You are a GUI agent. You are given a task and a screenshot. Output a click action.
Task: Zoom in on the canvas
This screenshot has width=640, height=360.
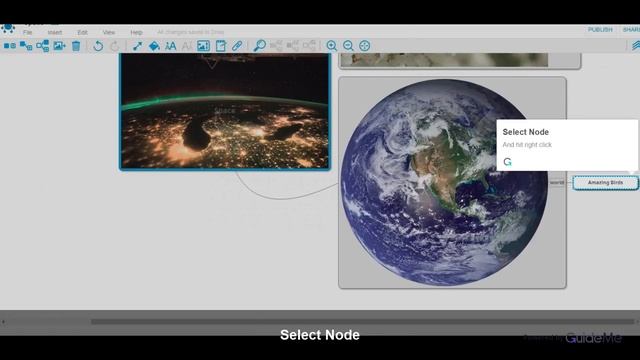[332, 46]
